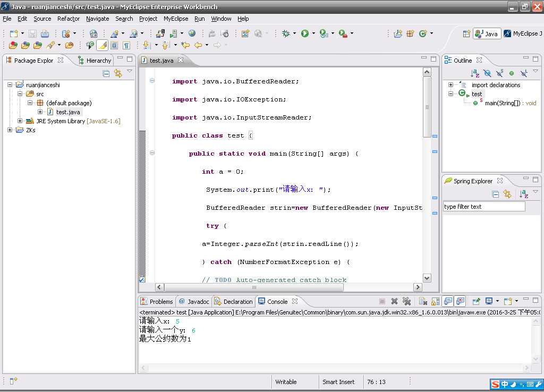Collapse the test class in Outline
This screenshot has height=392, width=544.
pos(450,93)
